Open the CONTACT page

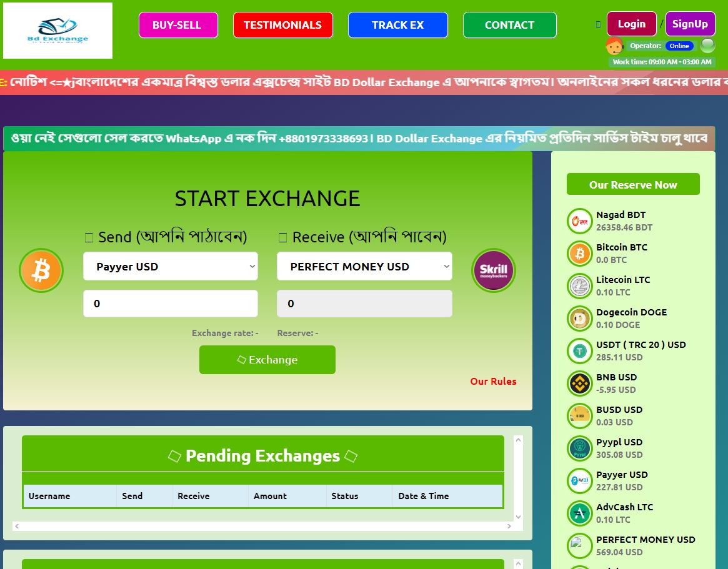click(510, 25)
